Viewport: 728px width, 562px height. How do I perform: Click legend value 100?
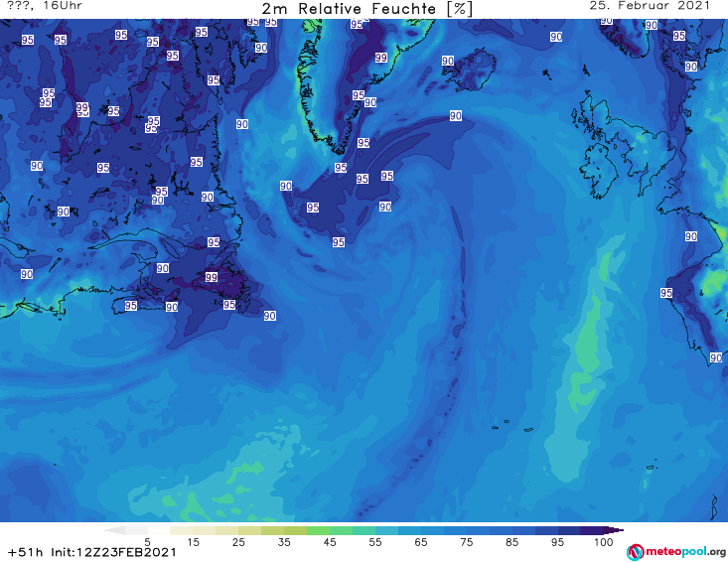tap(604, 542)
